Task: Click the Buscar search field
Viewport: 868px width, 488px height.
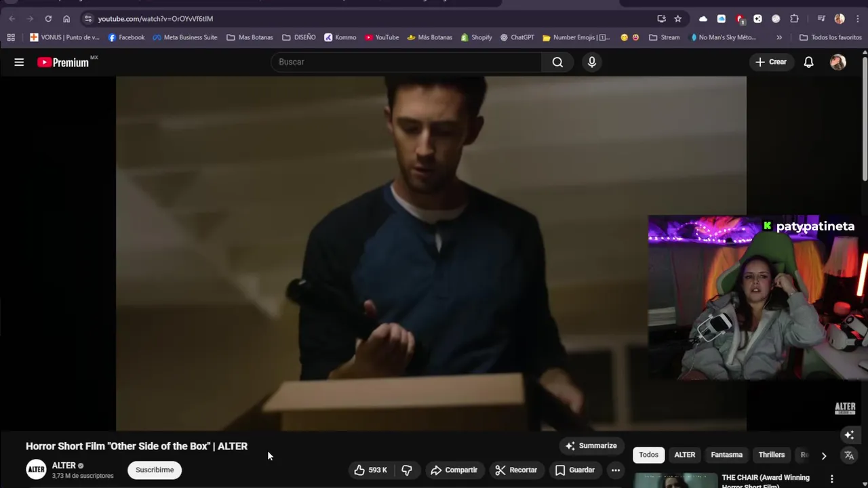Action: pos(406,62)
